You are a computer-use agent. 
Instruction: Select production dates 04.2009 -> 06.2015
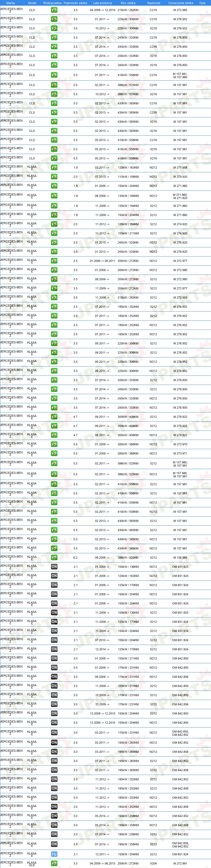click(x=103, y=863)
